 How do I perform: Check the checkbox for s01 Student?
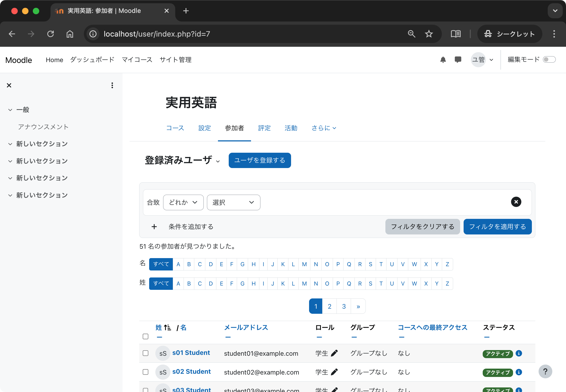(145, 353)
